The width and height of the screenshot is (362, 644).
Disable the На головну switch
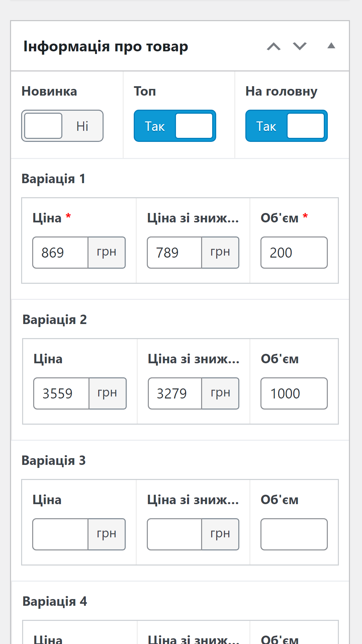pyautogui.click(x=286, y=126)
